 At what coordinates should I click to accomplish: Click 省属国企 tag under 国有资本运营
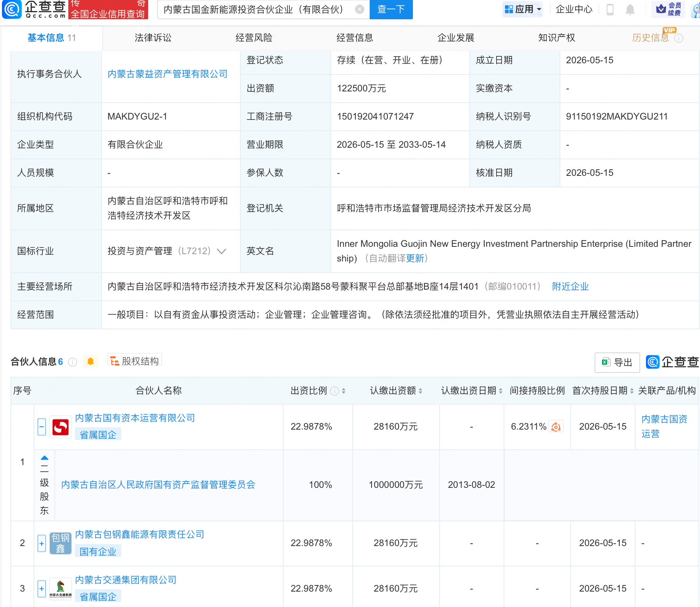coord(98,435)
